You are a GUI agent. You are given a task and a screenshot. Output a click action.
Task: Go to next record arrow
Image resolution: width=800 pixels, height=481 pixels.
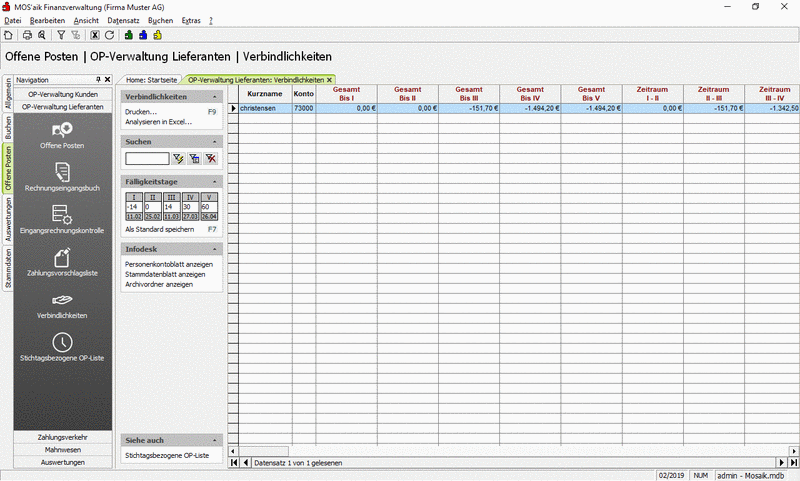coord(781,463)
